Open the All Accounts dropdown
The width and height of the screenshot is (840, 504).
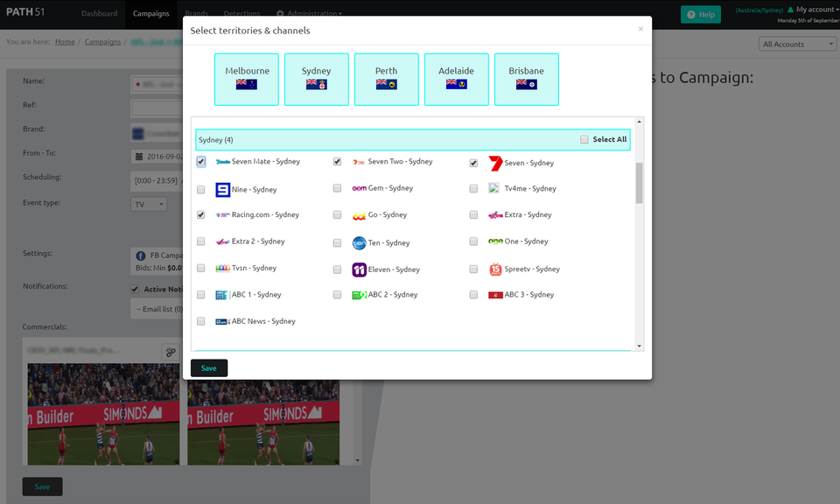[796, 43]
